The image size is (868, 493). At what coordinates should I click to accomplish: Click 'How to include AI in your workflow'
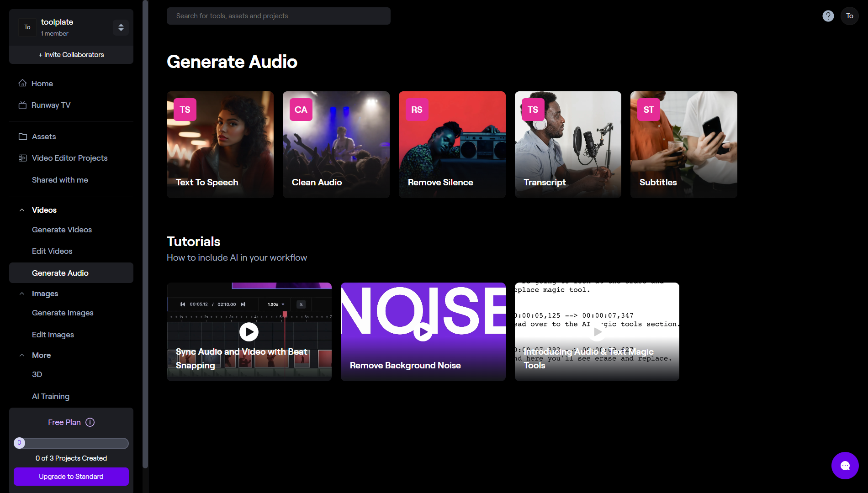coord(237,258)
